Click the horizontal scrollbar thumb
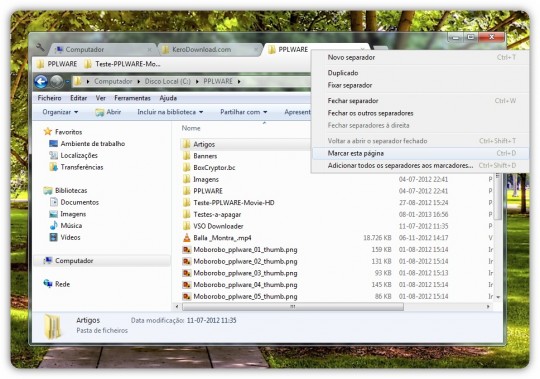540x379 pixels. [293, 306]
